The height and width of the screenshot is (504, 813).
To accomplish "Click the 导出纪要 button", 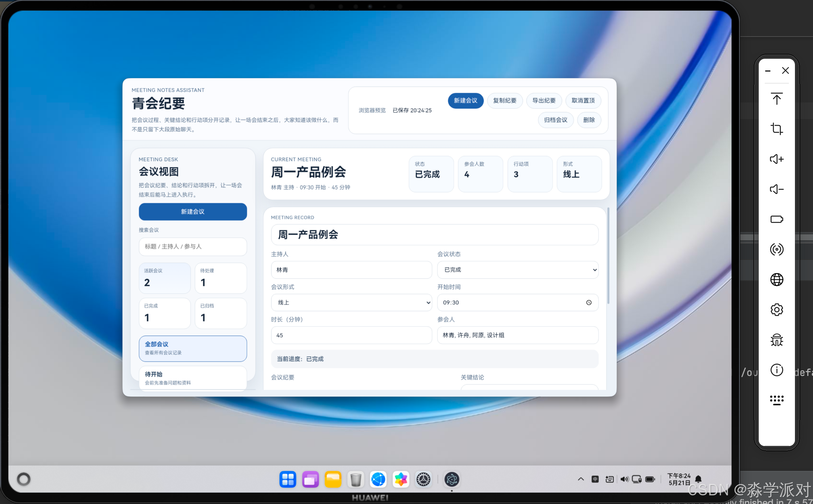I will point(544,101).
